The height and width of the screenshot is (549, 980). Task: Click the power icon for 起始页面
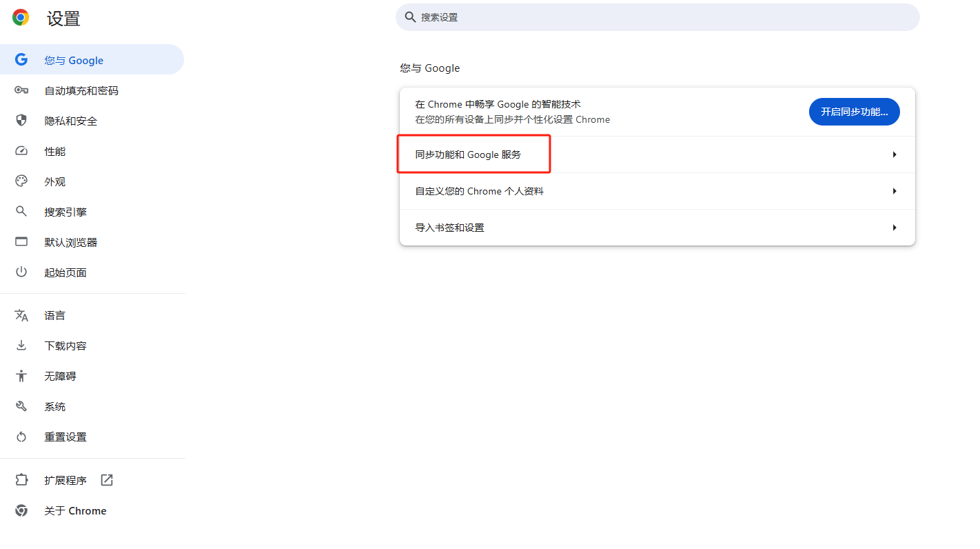[x=21, y=272]
